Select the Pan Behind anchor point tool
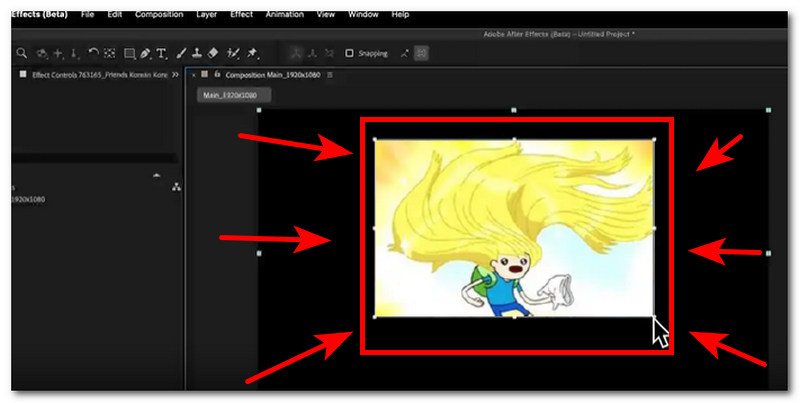 click(x=110, y=53)
